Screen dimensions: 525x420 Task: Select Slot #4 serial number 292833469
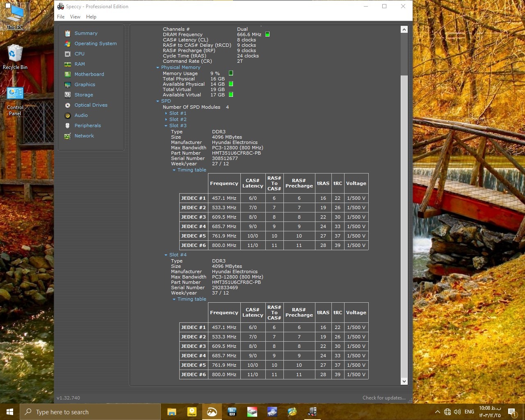pos(225,288)
